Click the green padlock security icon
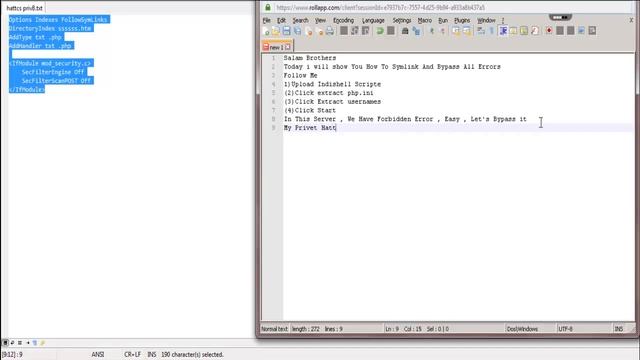 [268, 7]
